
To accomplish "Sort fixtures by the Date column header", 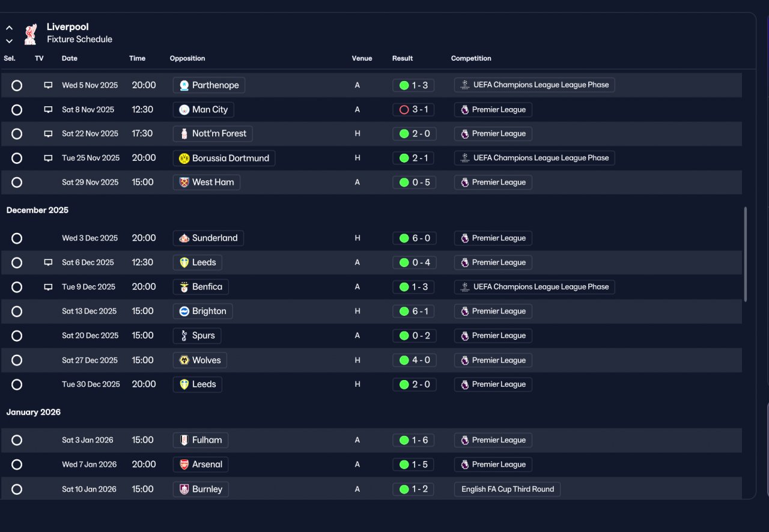I will pyautogui.click(x=70, y=58).
